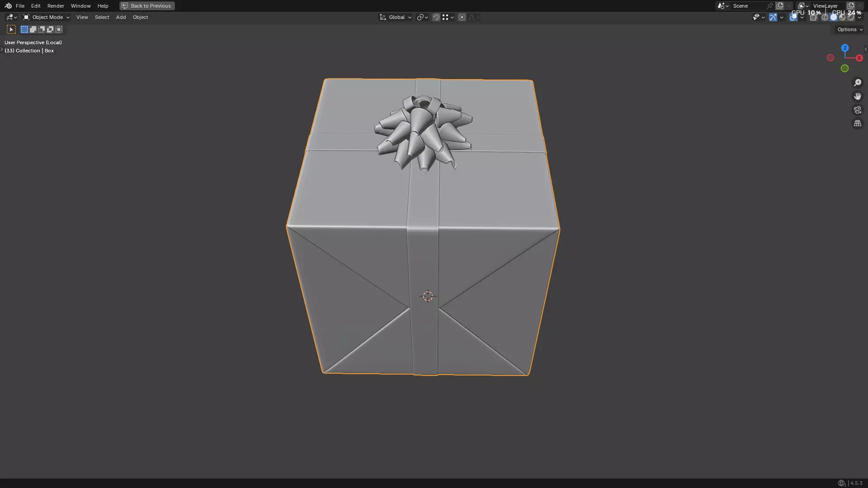The width and height of the screenshot is (868, 488).
Task: Open the shading options dropdown arrow
Action: coord(859,17)
